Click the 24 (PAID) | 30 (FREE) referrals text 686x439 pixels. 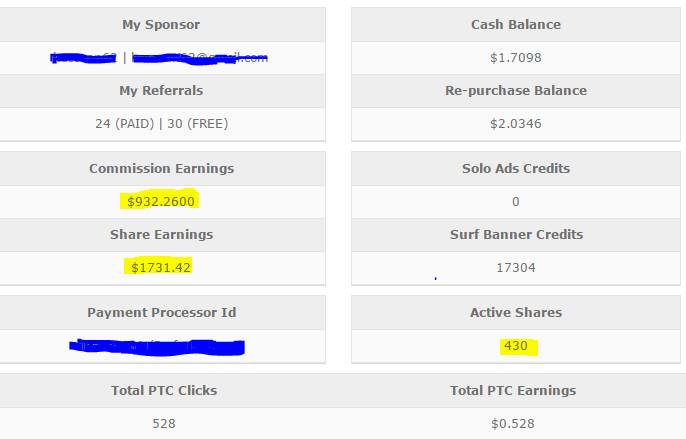[161, 124]
